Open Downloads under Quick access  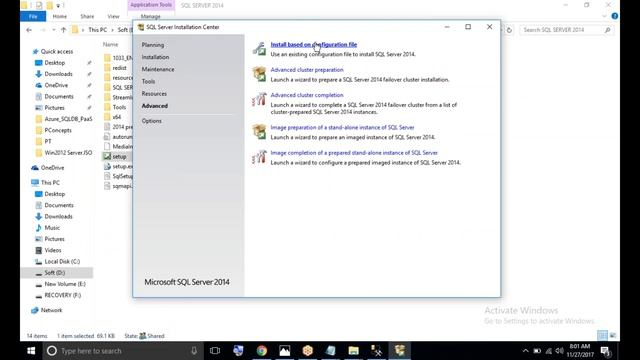pyautogui.click(x=58, y=74)
